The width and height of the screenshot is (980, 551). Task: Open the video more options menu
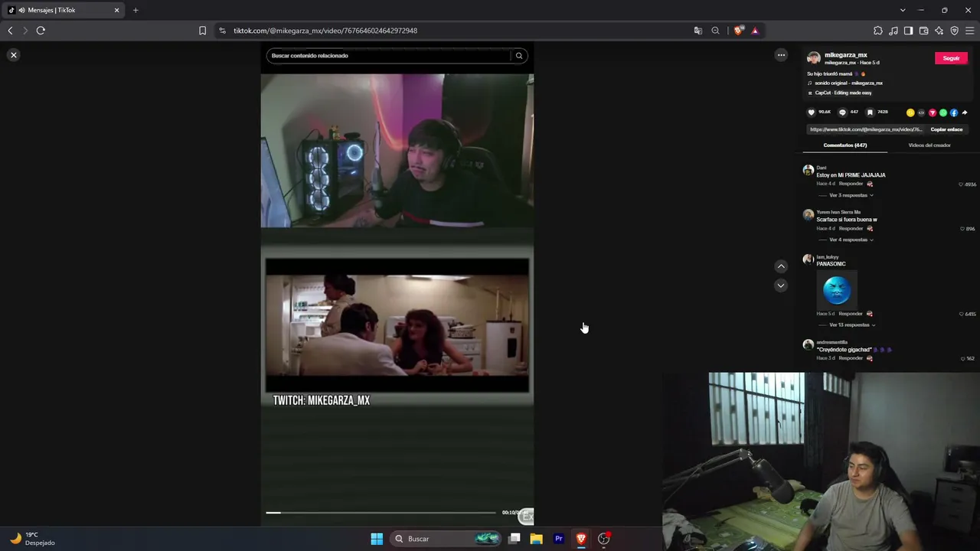point(781,55)
